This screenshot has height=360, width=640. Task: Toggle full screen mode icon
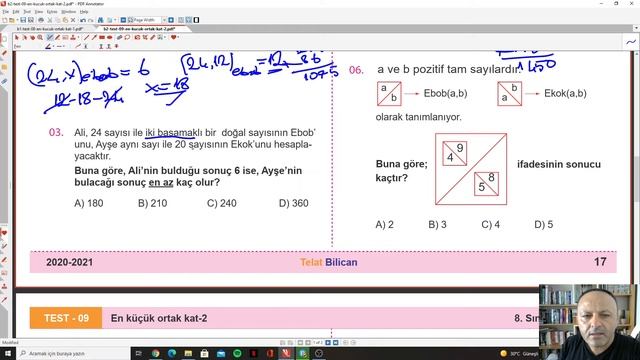pyautogui.click(x=196, y=20)
